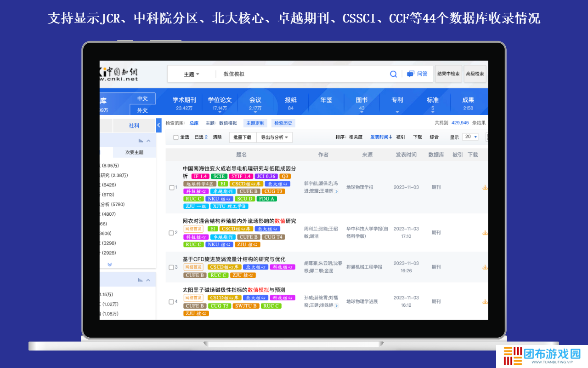Sort results by 综合

coord(434,137)
